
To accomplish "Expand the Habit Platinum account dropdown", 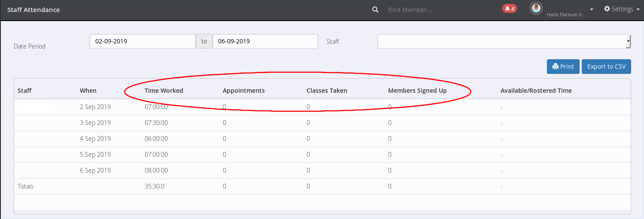I will point(592,9).
